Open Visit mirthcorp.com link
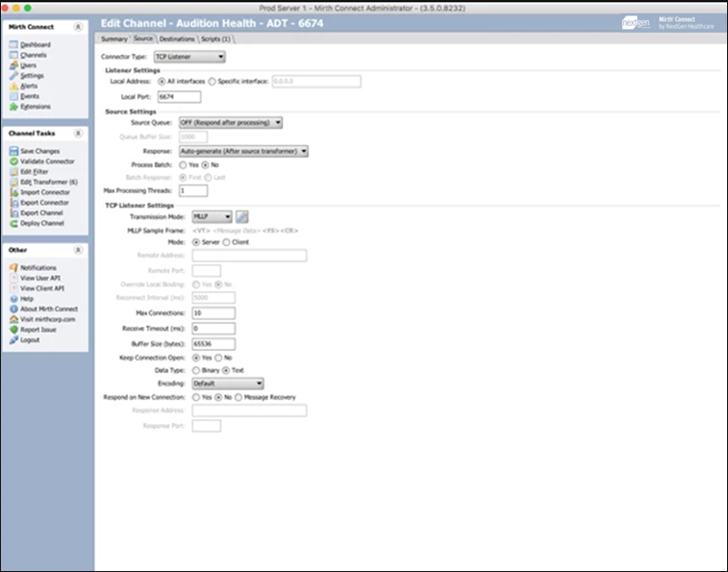The height and width of the screenshot is (572, 728). coord(47,319)
